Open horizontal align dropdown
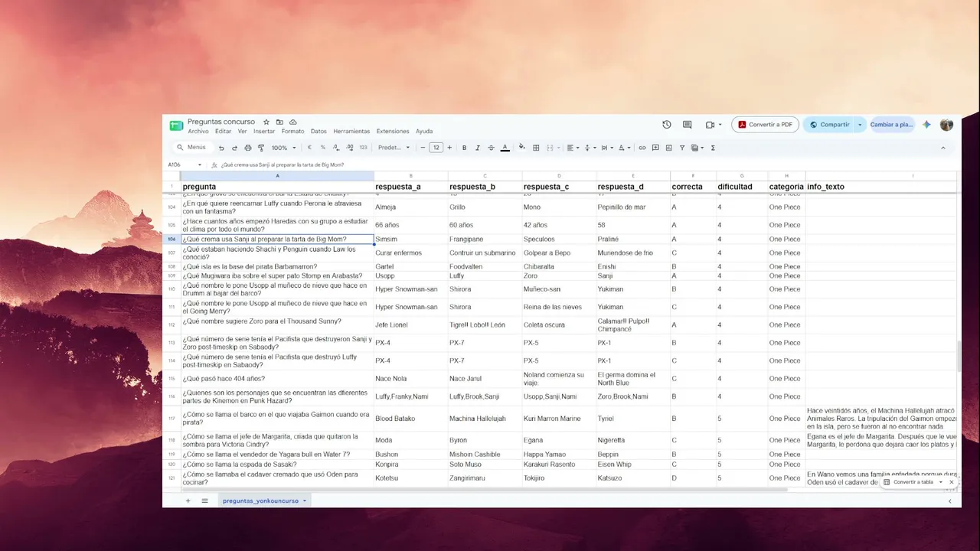This screenshot has width=980, height=551. pos(573,148)
